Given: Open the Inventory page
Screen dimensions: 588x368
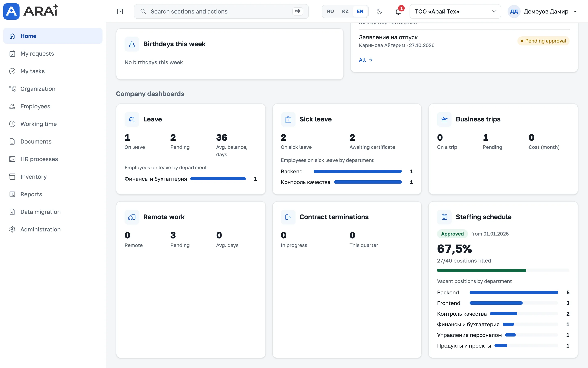Looking at the screenshot, I should (x=53, y=177).
